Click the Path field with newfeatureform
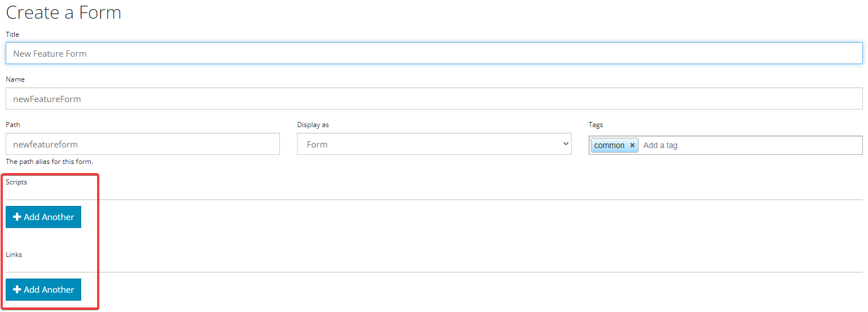 tap(142, 144)
